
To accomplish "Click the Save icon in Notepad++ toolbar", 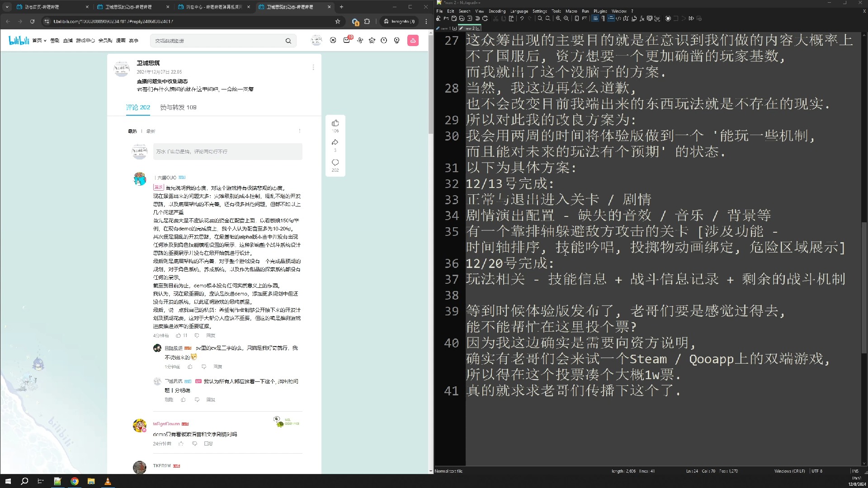I will pos(454,19).
